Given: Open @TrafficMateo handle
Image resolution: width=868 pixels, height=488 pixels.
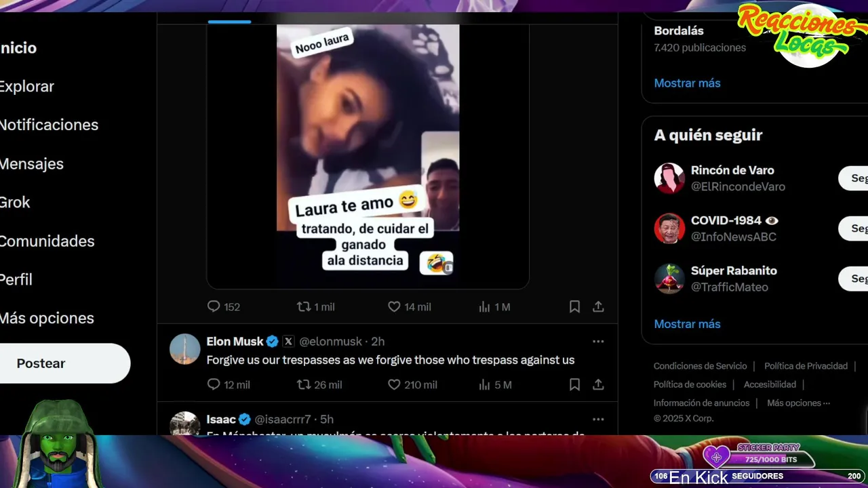Looking at the screenshot, I should tap(729, 287).
